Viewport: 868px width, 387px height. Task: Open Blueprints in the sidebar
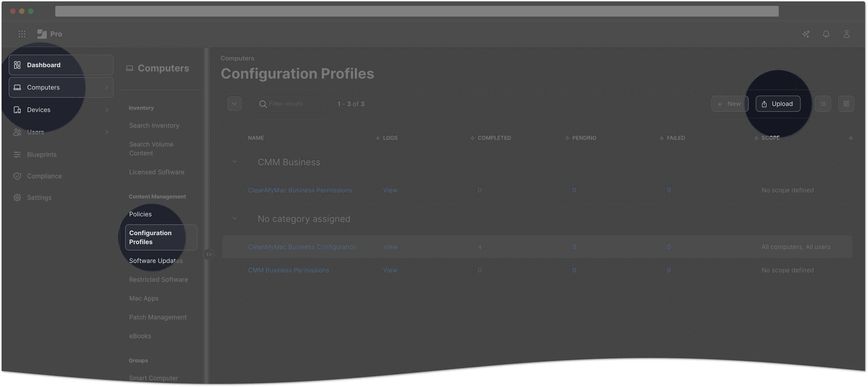42,154
